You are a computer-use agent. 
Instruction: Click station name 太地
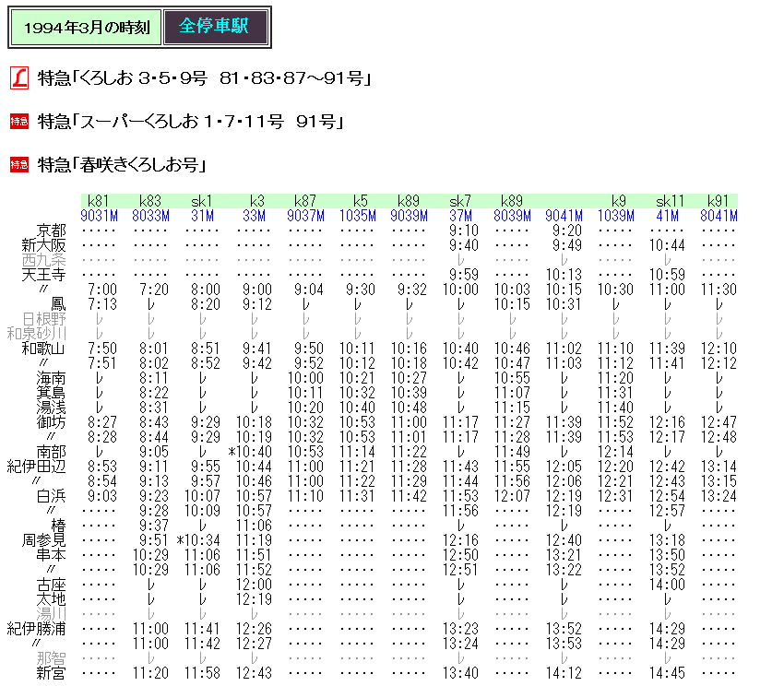pyautogui.click(x=51, y=599)
